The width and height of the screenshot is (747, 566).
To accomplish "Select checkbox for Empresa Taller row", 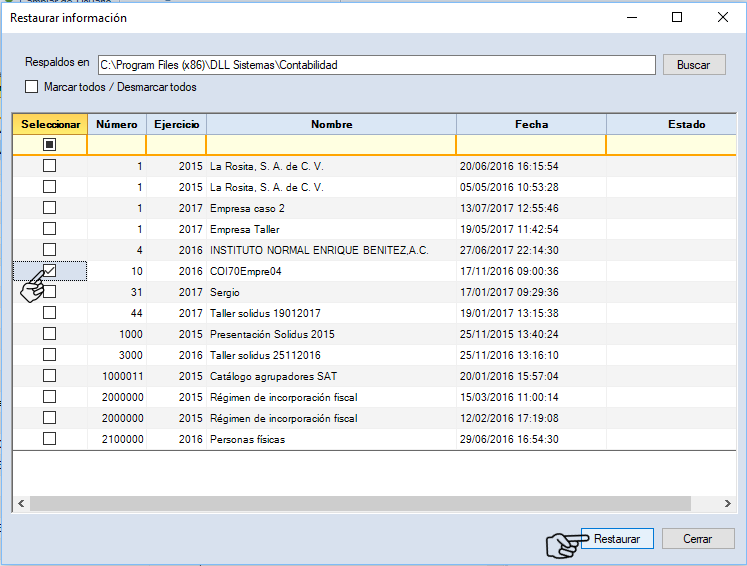I will [x=49, y=228].
